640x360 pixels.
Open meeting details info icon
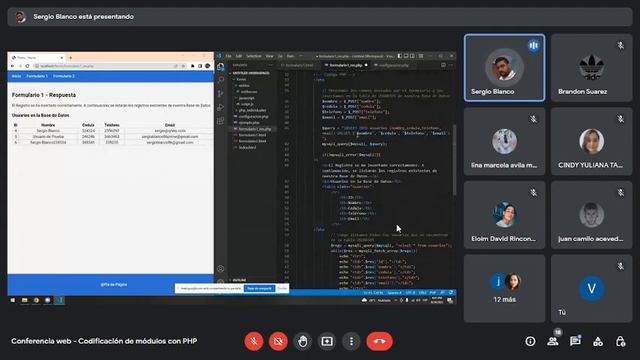pos(530,341)
